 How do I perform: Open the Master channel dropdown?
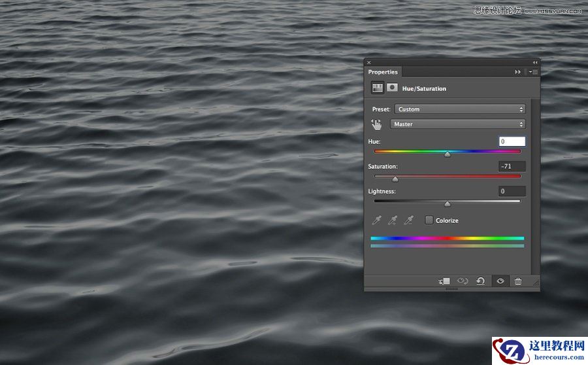point(457,124)
